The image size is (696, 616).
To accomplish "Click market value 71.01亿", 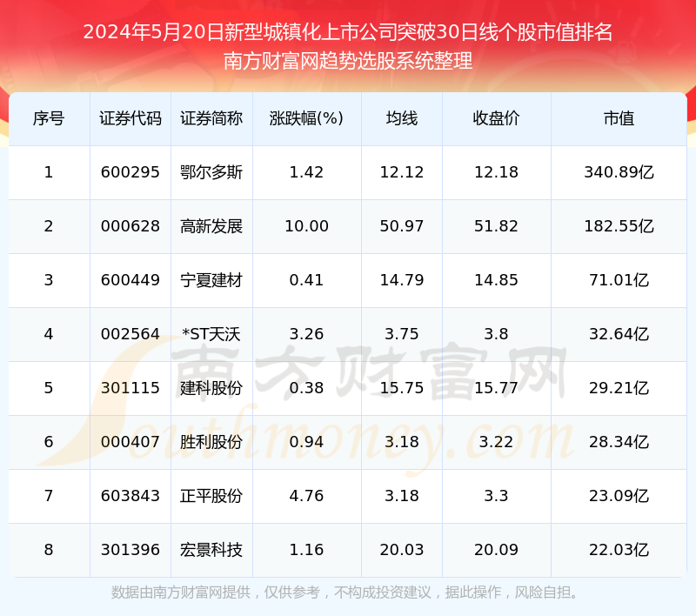I will tap(619, 280).
